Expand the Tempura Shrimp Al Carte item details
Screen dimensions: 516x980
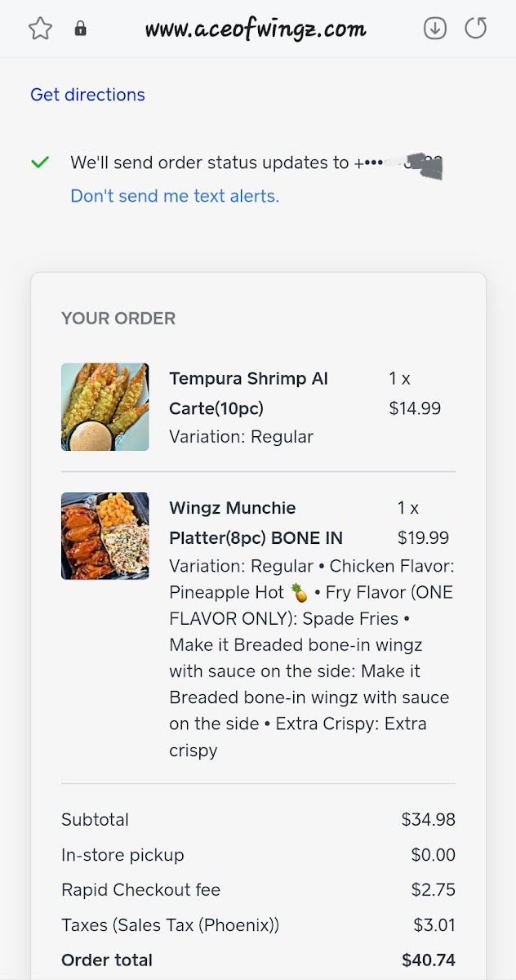(x=248, y=393)
